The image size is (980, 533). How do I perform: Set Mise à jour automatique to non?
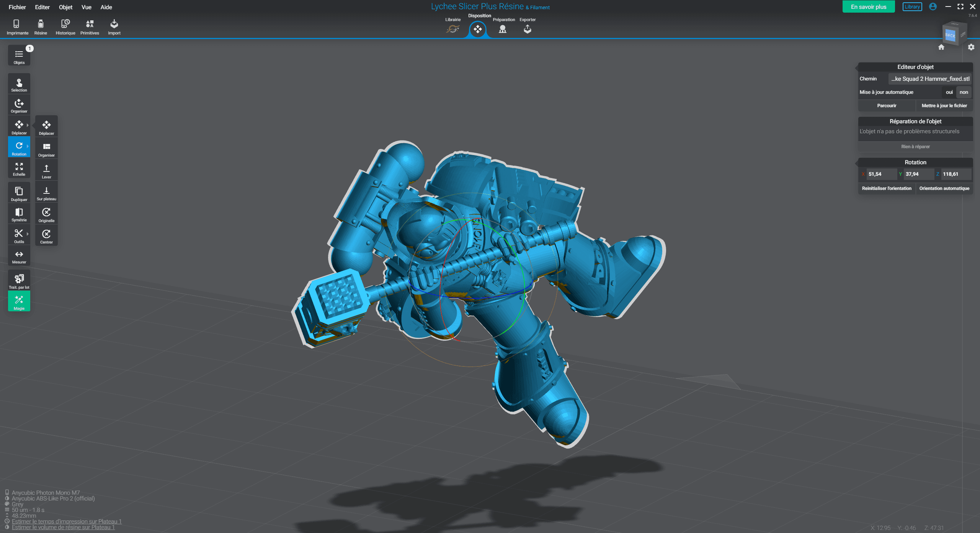click(x=964, y=92)
